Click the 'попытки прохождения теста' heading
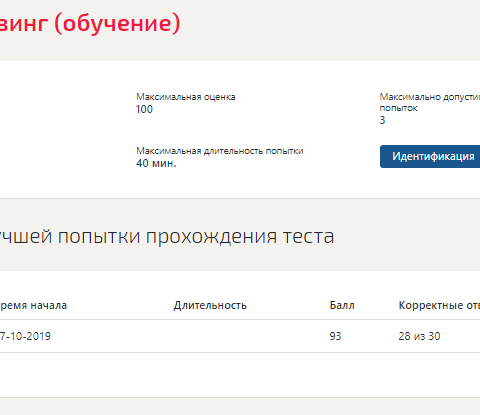 click(167, 236)
